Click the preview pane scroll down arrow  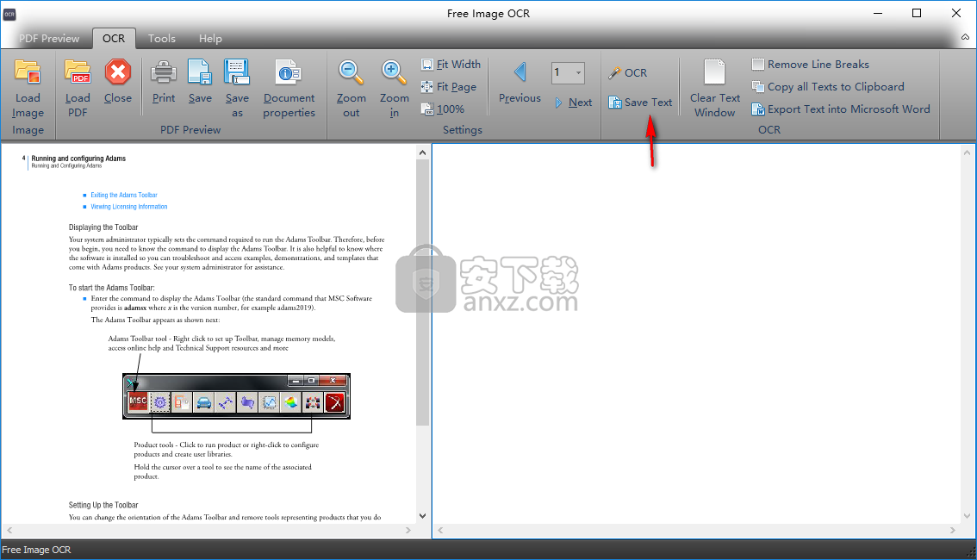pyautogui.click(x=422, y=516)
